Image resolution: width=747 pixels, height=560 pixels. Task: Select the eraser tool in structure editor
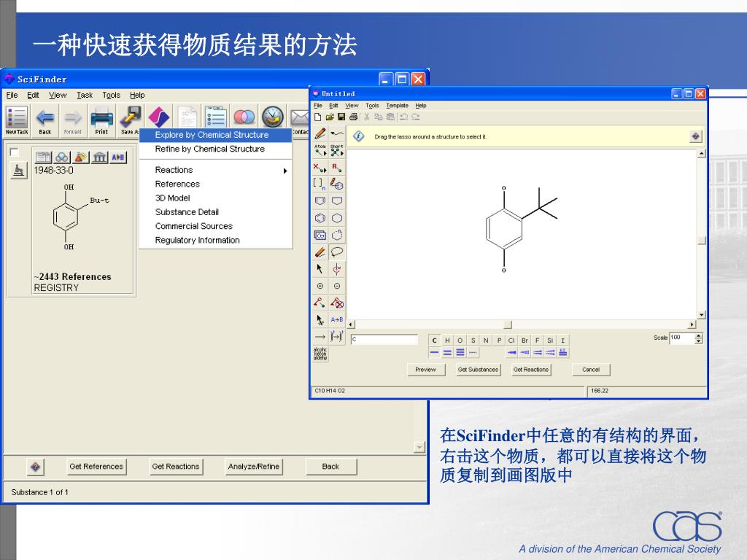(320, 252)
